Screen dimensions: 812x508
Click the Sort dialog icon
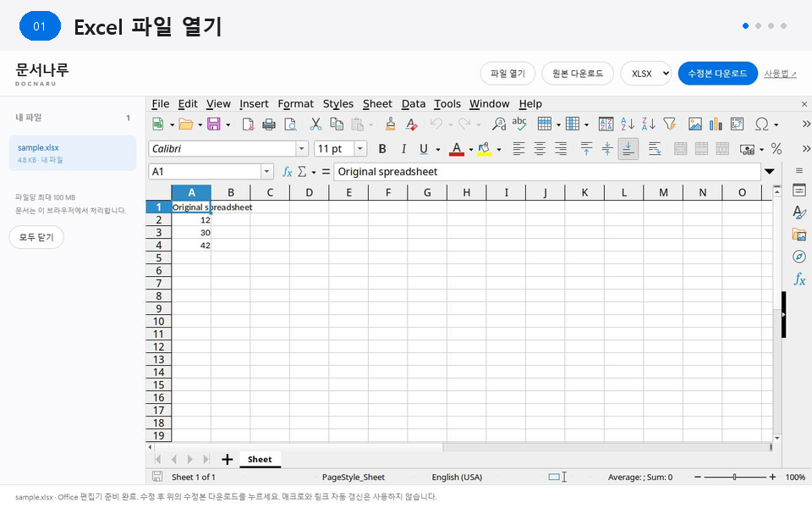coord(606,124)
